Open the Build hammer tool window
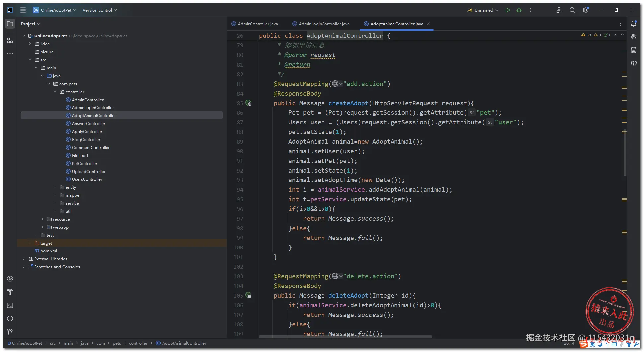The image size is (644, 352). click(10, 292)
